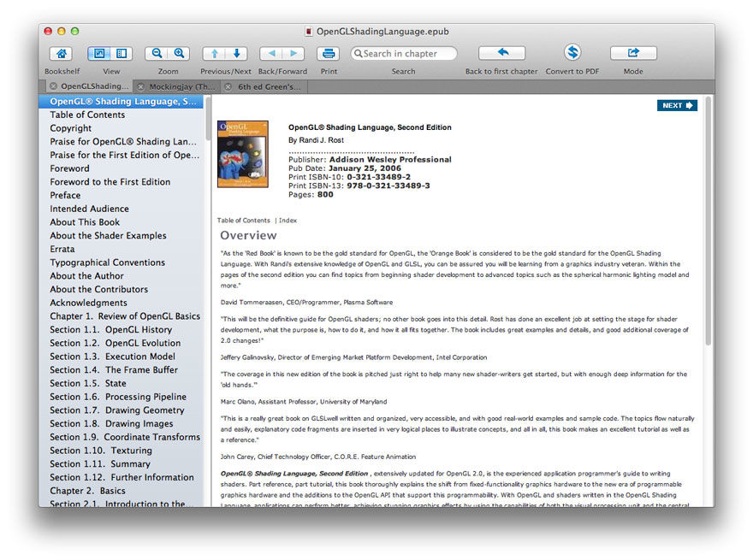The image size is (753, 560).
Task: Open the Errata entry
Action: coord(121,249)
